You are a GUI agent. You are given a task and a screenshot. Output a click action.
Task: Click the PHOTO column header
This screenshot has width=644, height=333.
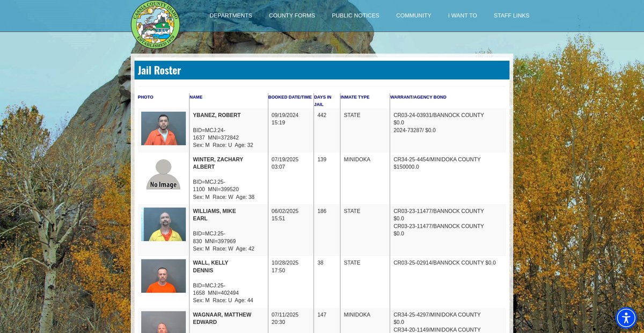145,97
